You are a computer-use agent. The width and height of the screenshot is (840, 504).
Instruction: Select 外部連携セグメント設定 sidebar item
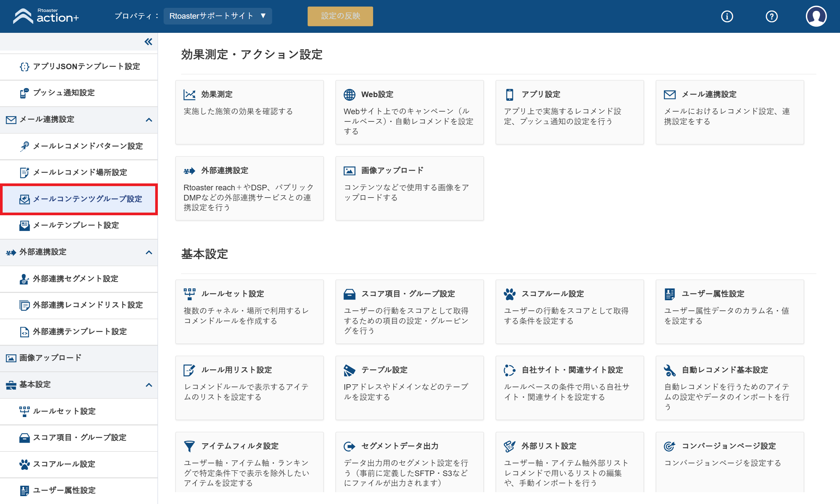pyautogui.click(x=79, y=279)
